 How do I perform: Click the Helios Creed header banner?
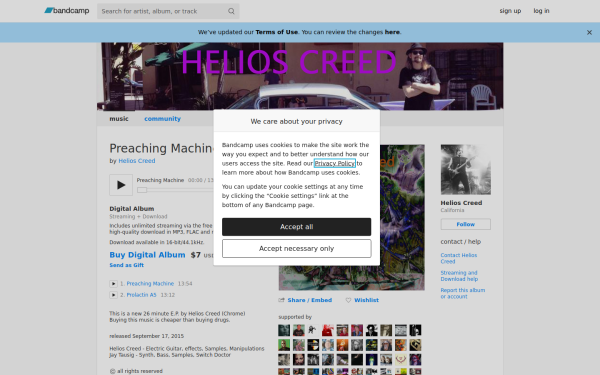pyautogui.click(x=300, y=76)
